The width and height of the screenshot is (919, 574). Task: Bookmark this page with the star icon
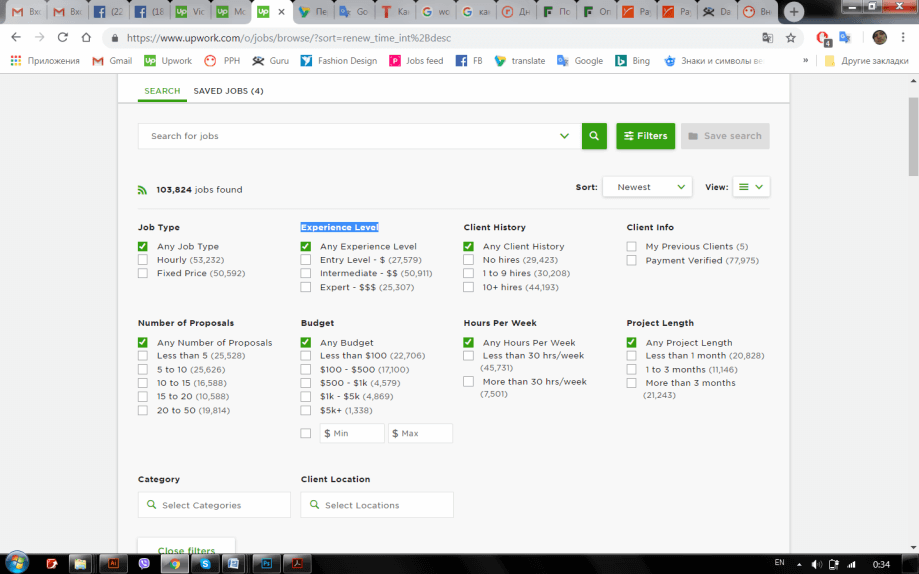coord(791,38)
